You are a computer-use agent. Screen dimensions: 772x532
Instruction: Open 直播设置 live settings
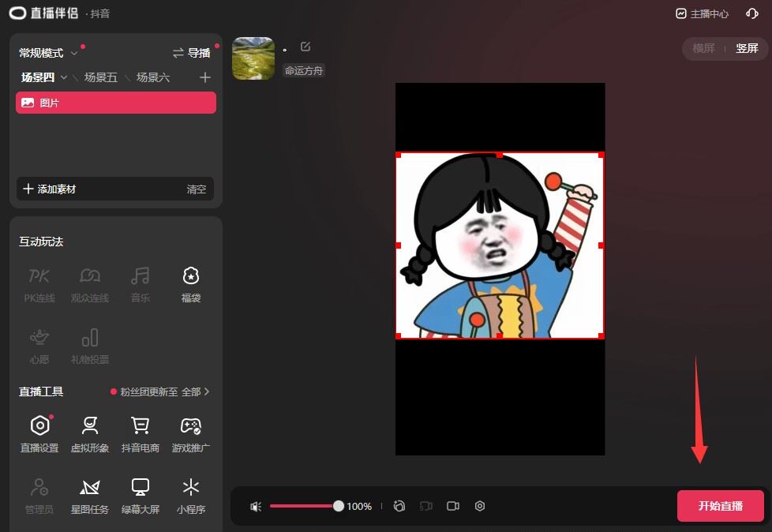pyautogui.click(x=39, y=433)
